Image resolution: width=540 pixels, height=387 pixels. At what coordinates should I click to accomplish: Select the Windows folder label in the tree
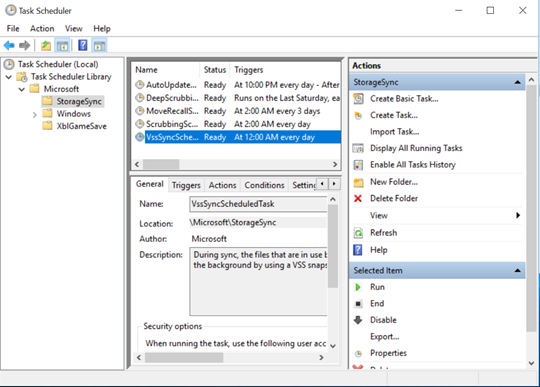[x=74, y=114]
